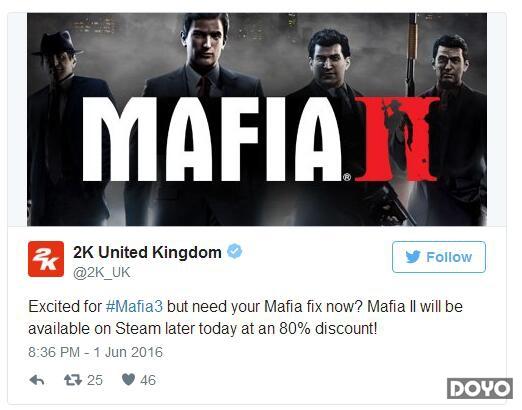Open the #Mafia3 hashtag link

(x=134, y=306)
